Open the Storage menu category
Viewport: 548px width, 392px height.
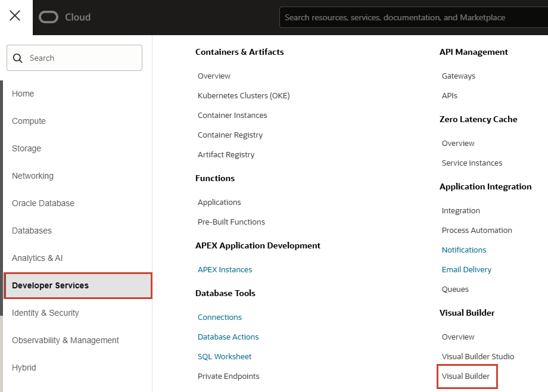coord(27,148)
